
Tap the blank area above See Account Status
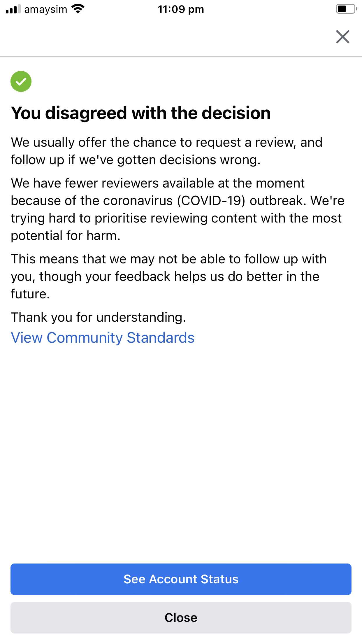(181, 452)
